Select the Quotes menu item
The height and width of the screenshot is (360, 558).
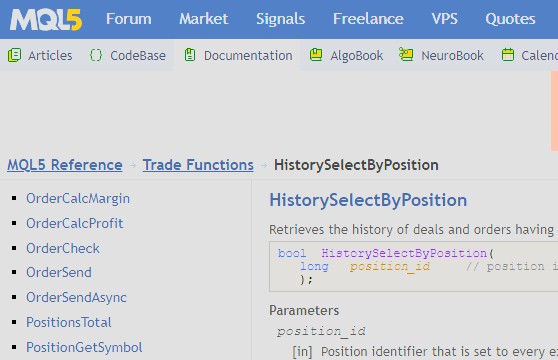(x=510, y=19)
